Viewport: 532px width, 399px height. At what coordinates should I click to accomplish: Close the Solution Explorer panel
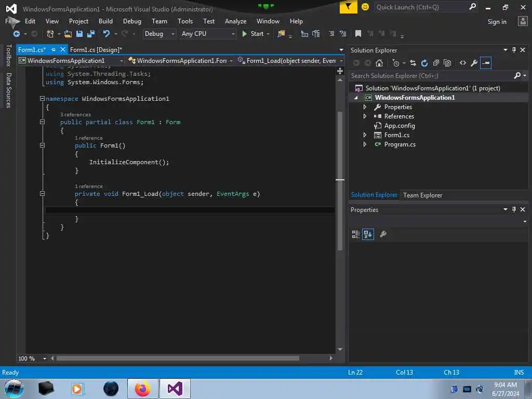point(523,50)
